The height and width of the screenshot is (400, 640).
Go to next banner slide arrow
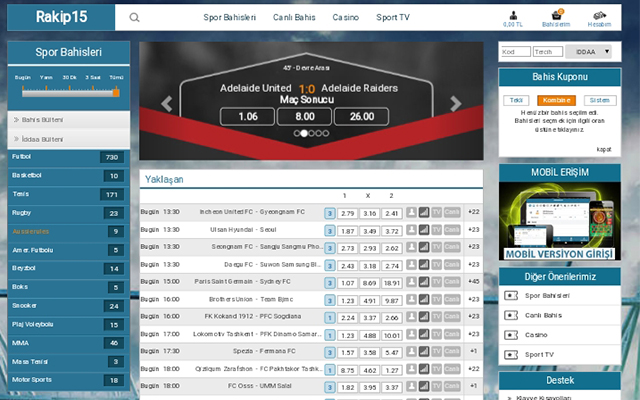(456, 102)
